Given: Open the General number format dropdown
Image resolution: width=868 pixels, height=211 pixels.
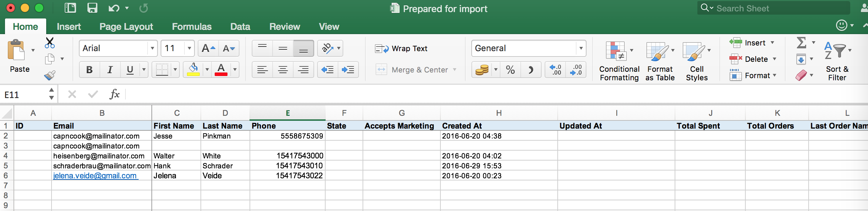Looking at the screenshot, I should click(x=581, y=48).
